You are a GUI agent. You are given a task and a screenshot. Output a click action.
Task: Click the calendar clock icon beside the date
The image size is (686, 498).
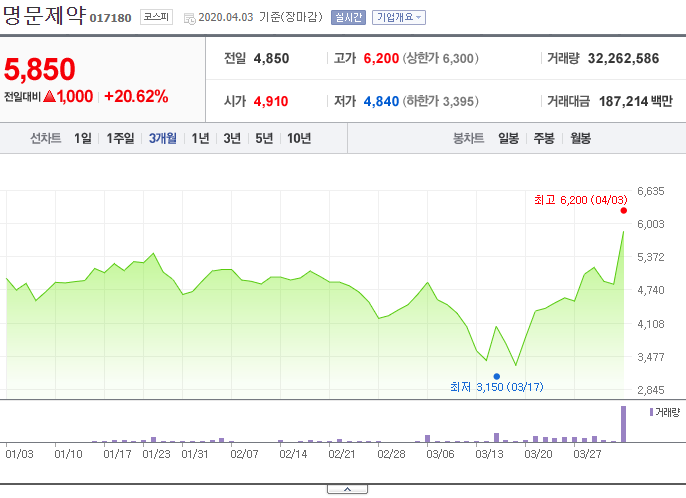pyautogui.click(x=189, y=18)
